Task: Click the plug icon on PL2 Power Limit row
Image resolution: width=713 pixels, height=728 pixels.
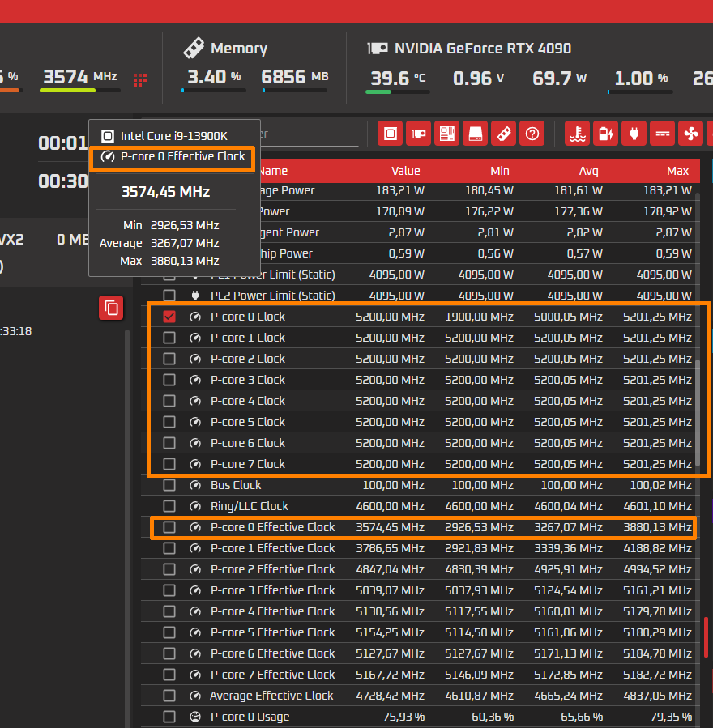Action: (x=195, y=296)
